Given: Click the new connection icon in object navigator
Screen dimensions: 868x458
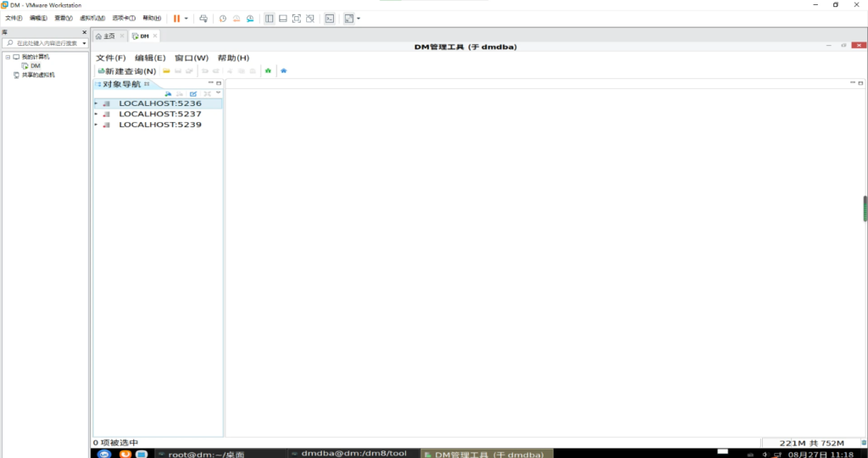Looking at the screenshot, I should coord(168,93).
